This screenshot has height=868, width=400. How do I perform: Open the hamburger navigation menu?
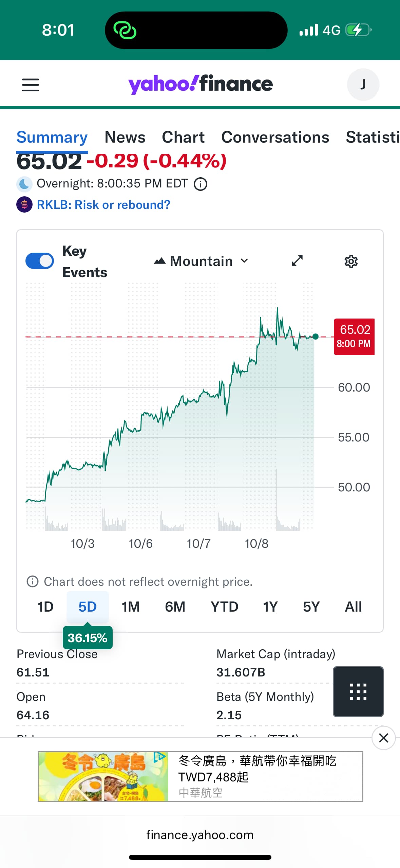pyautogui.click(x=31, y=85)
